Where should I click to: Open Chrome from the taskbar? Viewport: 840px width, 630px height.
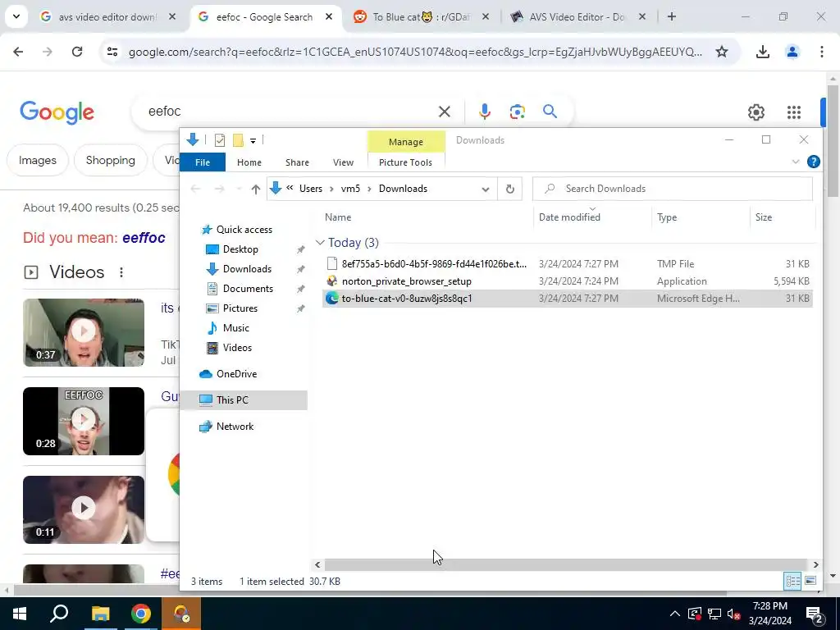[x=141, y=614]
